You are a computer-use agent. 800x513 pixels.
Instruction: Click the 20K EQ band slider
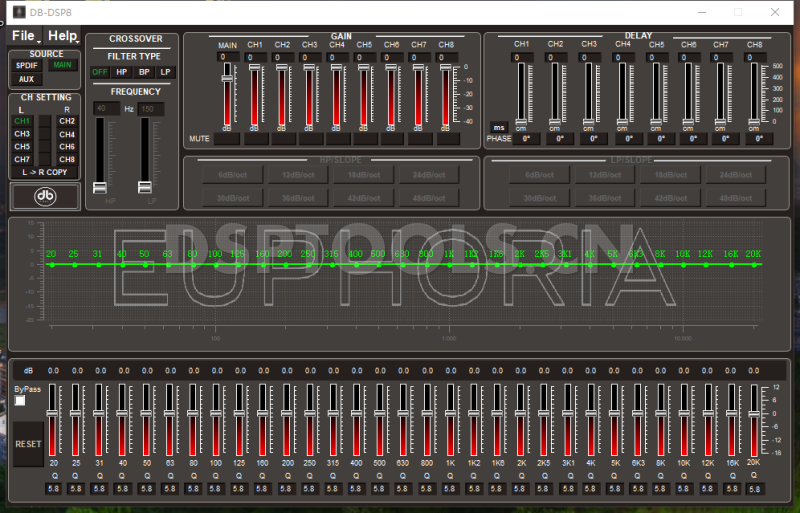[754, 420]
